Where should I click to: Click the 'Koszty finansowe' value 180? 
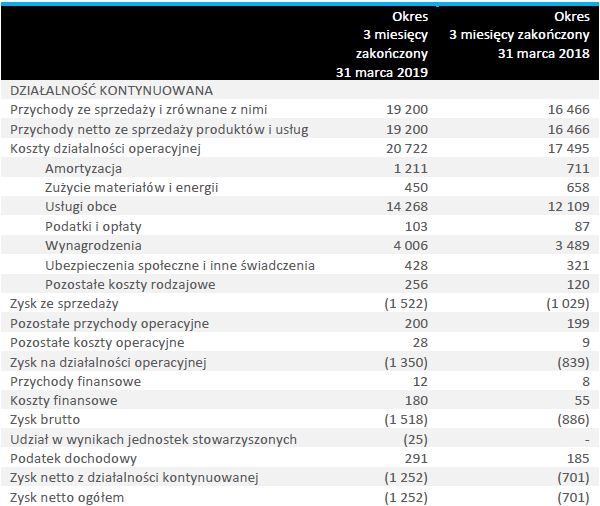click(416, 401)
